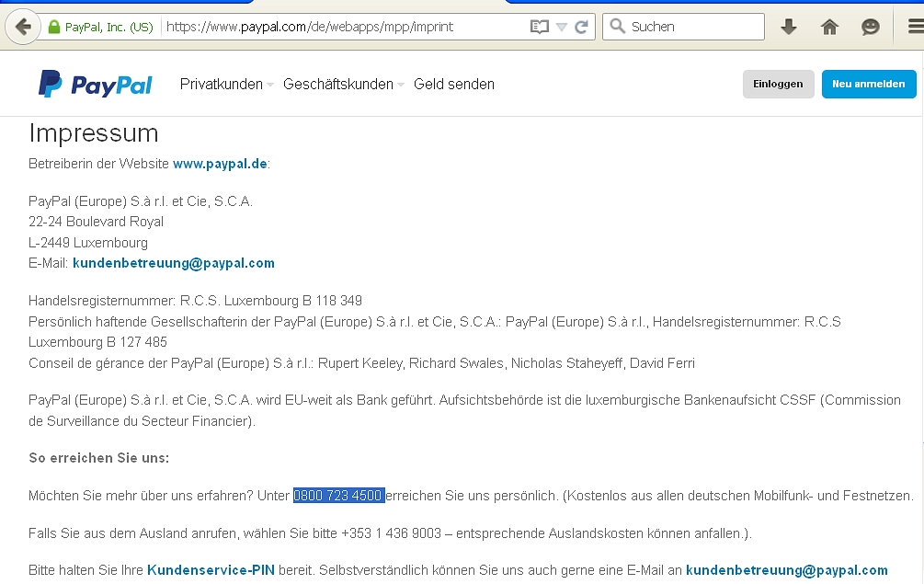
Task: Go back using the browser back arrow
Action: (x=22, y=27)
